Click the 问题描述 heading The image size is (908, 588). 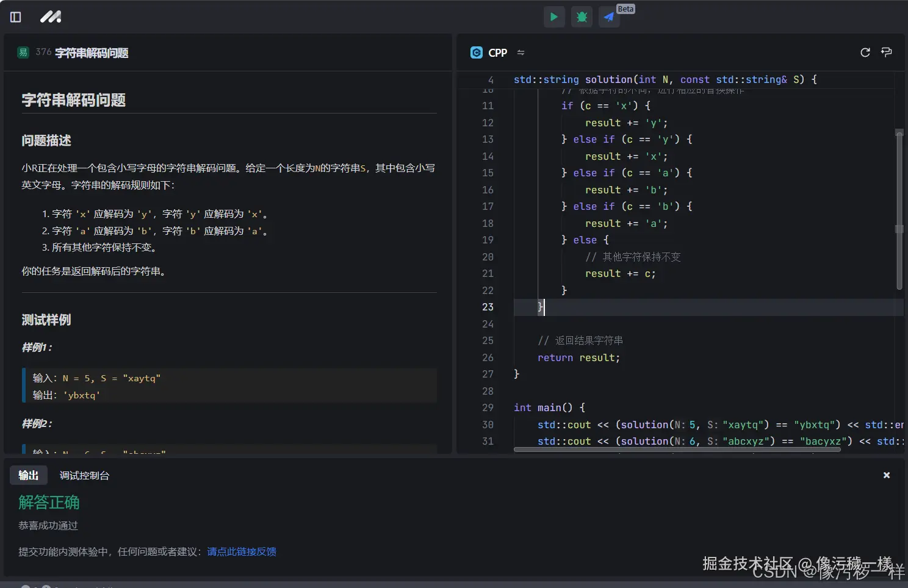click(x=46, y=140)
